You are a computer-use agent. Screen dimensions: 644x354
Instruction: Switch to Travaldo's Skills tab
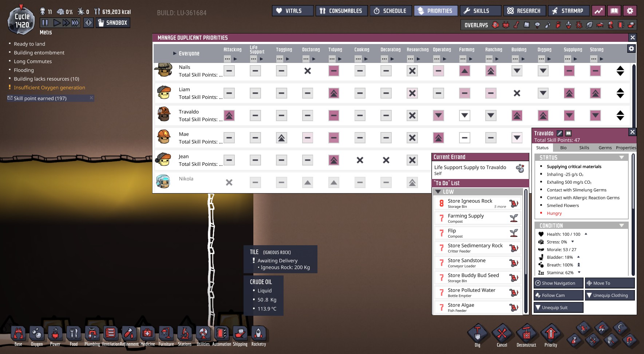click(584, 148)
